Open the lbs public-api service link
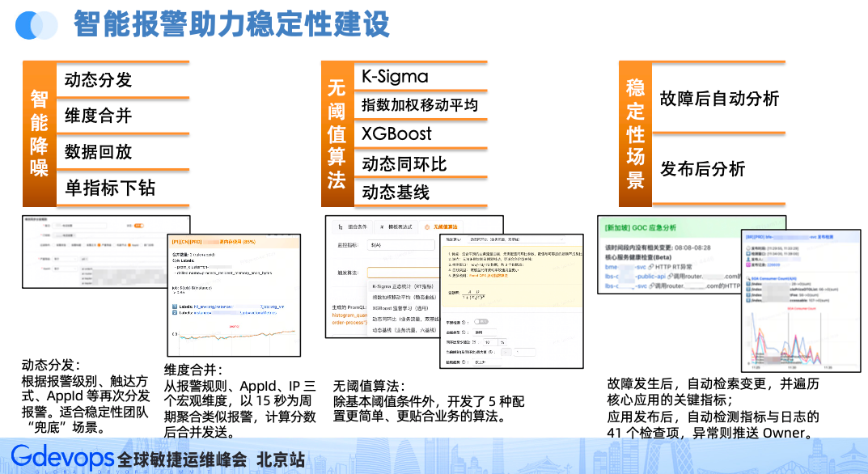 pyautogui.click(x=635, y=277)
